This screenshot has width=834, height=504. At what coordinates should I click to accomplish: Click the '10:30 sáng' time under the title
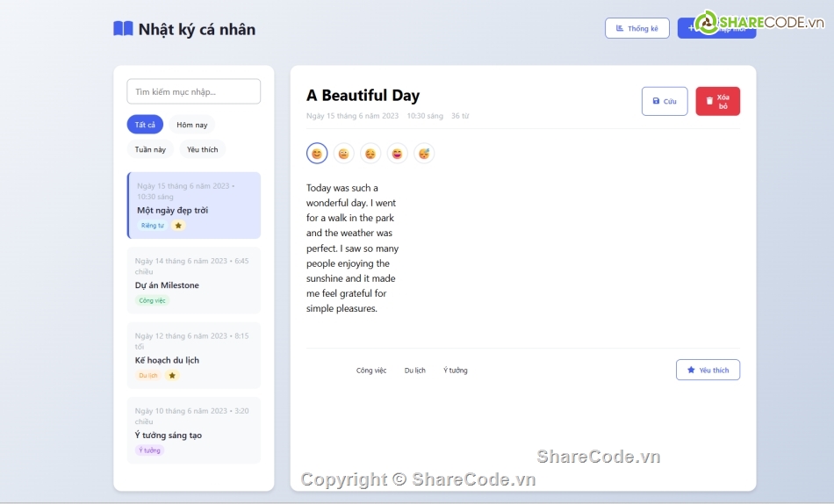coord(425,116)
